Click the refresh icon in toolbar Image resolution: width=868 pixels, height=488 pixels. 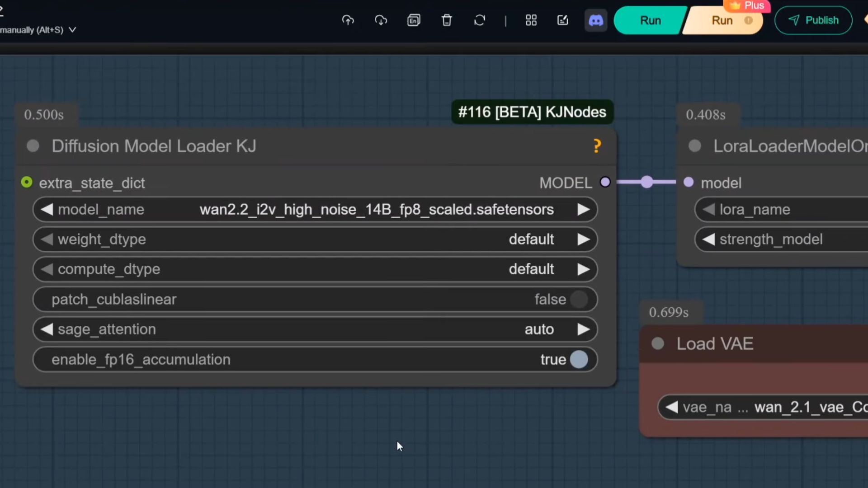tap(480, 20)
